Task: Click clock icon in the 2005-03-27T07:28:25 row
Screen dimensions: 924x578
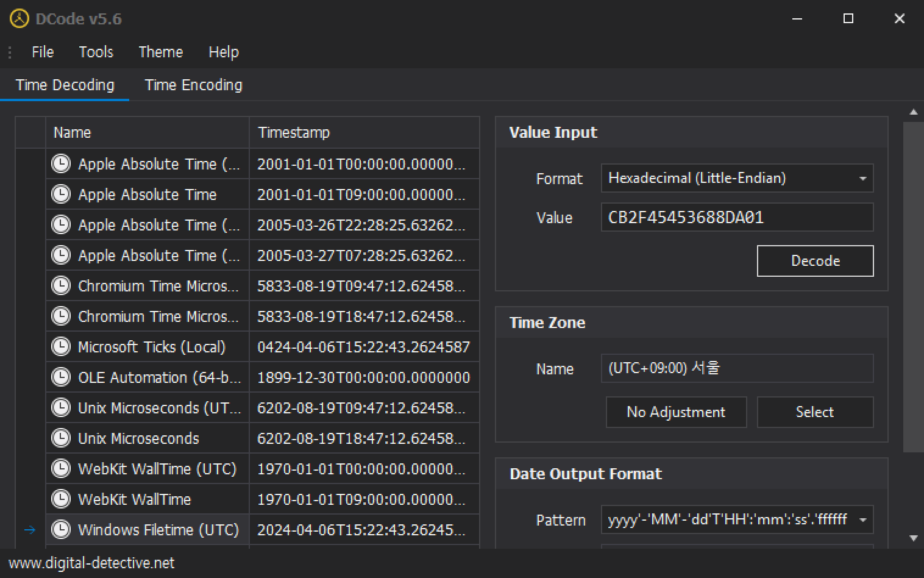Action: point(61,255)
